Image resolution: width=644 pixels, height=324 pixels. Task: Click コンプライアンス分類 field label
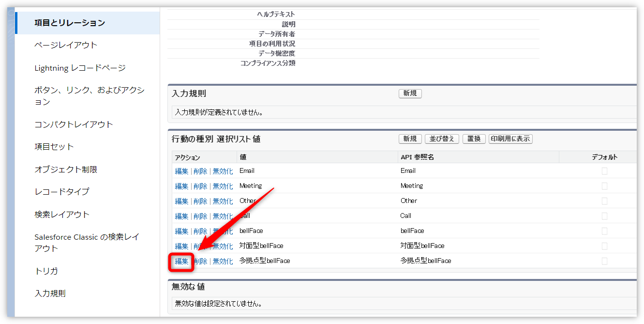(268, 63)
